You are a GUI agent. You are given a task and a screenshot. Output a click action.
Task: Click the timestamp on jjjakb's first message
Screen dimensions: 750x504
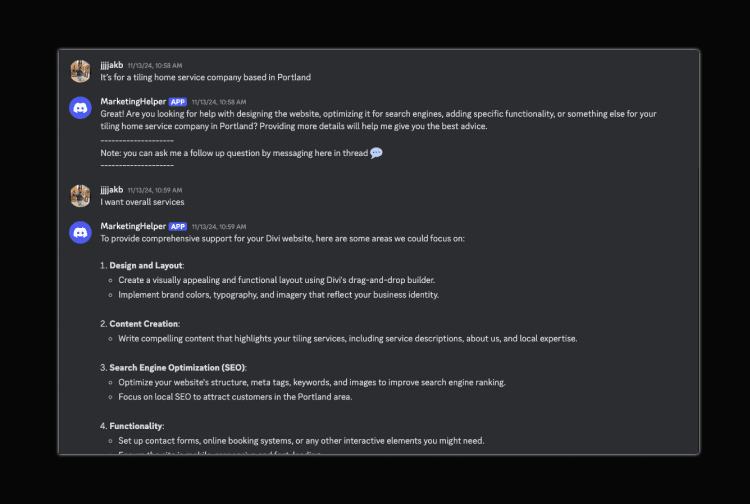(x=155, y=65)
